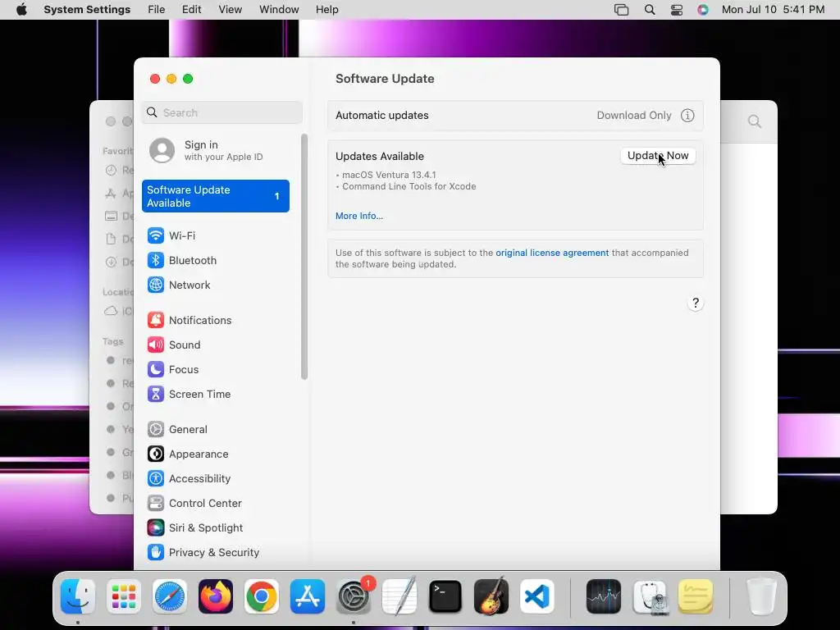Viewport: 840px width, 630px height.
Task: Launch Visual Studio Code from Dock
Action: click(x=537, y=596)
